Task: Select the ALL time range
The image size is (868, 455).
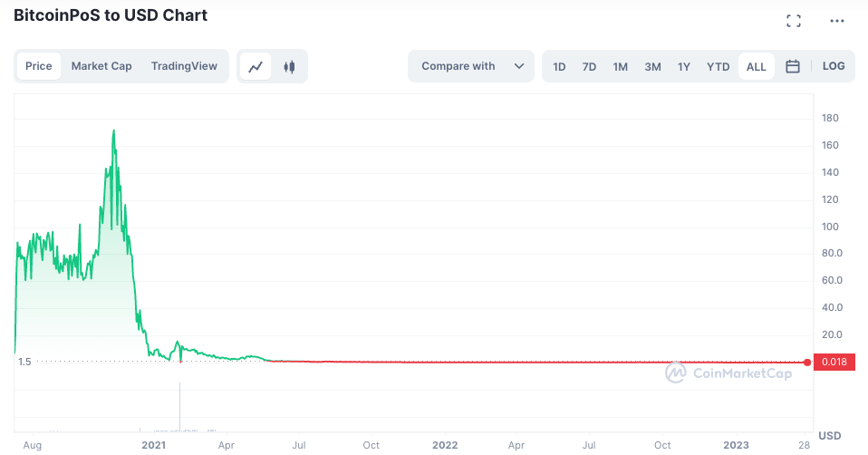Action: point(757,67)
